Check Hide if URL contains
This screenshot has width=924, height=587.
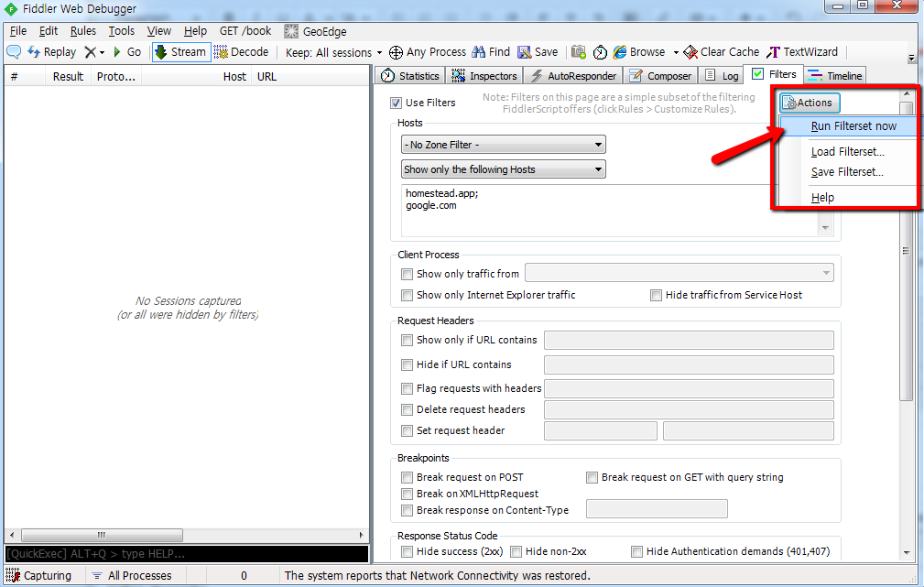coord(407,364)
